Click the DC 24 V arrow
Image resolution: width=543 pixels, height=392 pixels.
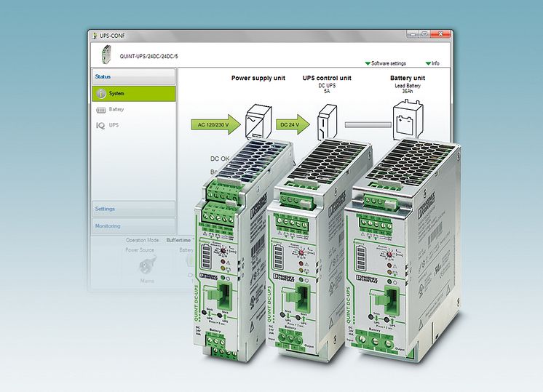293,124
